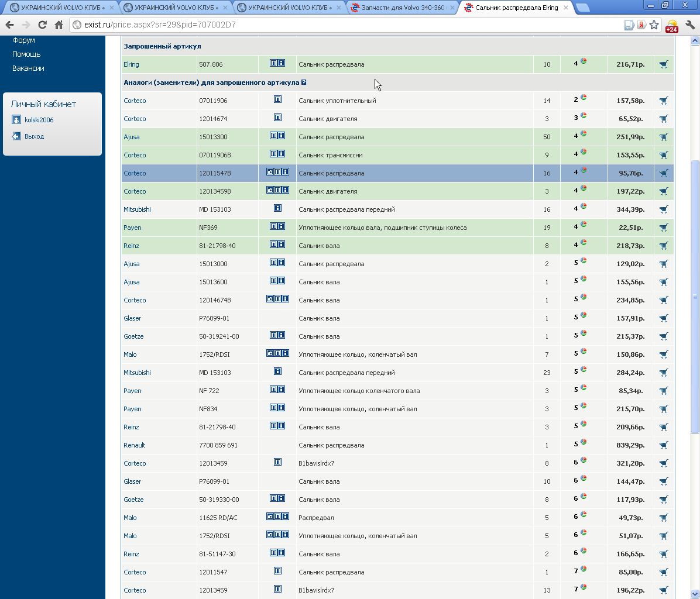Open photo icon for Corteco 12011547B
700x599 pixels.
pyautogui.click(x=270, y=173)
